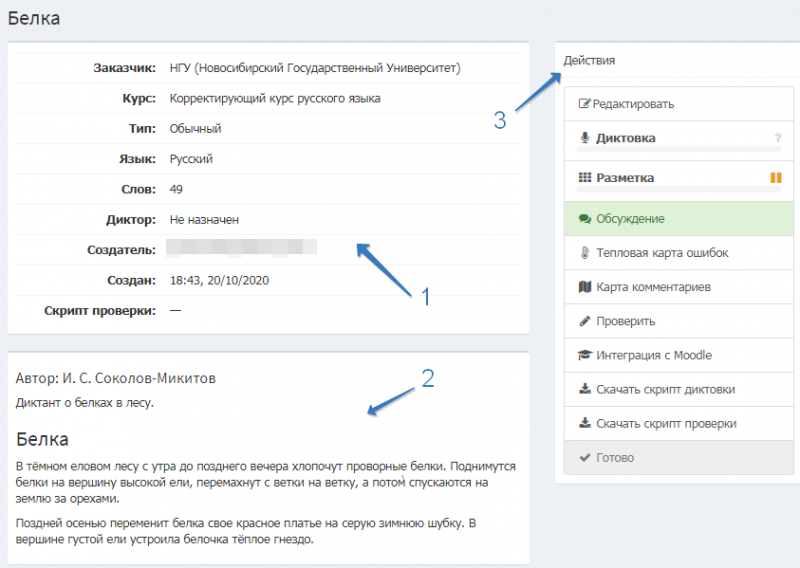Click the blurred creator name next to Создатель

[241, 246]
